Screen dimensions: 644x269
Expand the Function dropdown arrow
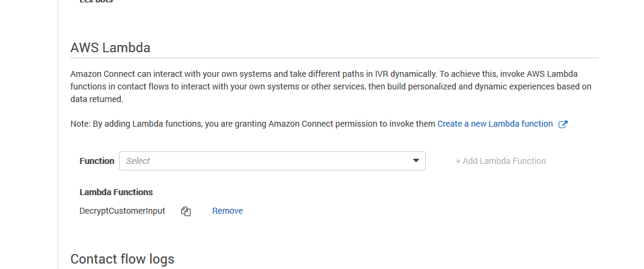click(416, 161)
